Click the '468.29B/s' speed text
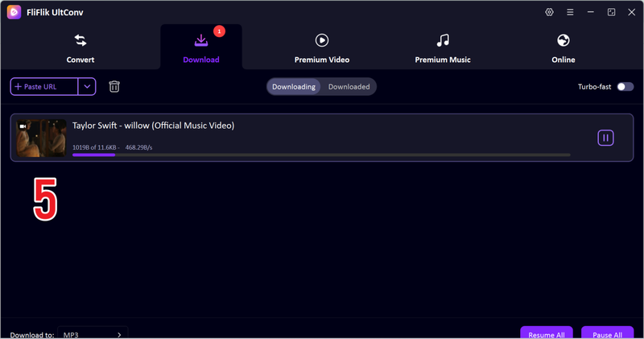644x339 pixels. [x=138, y=147]
